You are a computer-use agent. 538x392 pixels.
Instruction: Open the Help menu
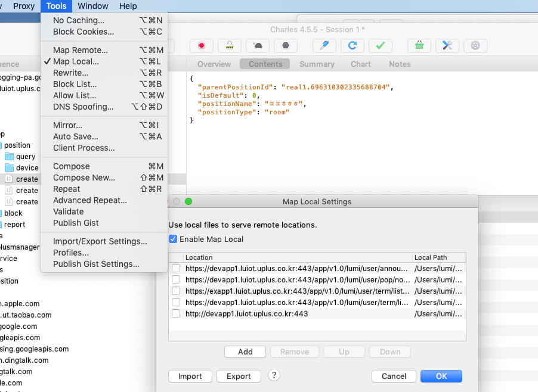(128, 6)
